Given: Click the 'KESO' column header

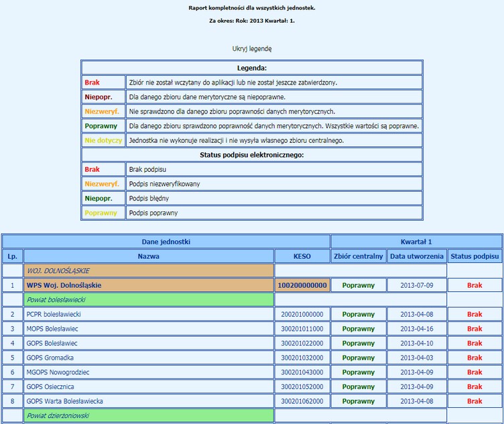Looking at the screenshot, I should [302, 256].
